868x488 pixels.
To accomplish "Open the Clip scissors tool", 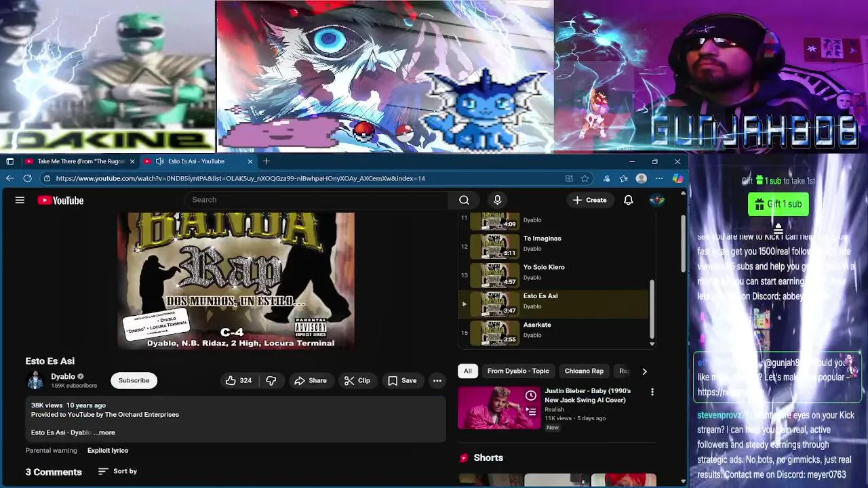I will [x=357, y=380].
